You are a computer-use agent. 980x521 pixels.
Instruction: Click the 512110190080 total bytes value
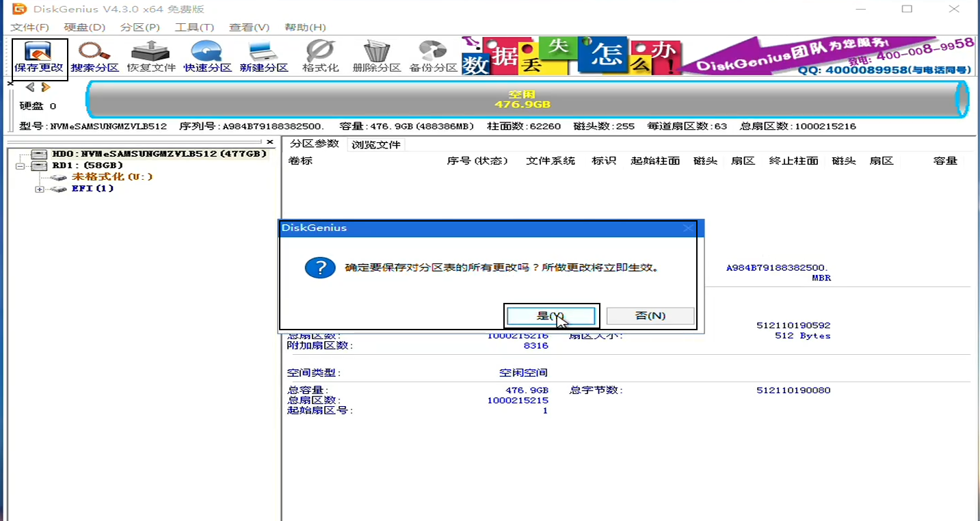(793, 390)
